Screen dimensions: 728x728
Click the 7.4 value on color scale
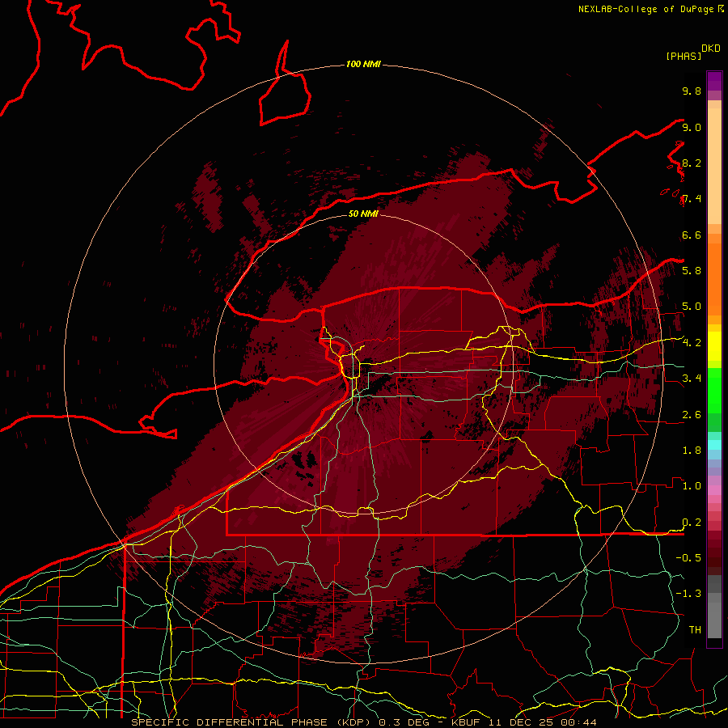(692, 199)
